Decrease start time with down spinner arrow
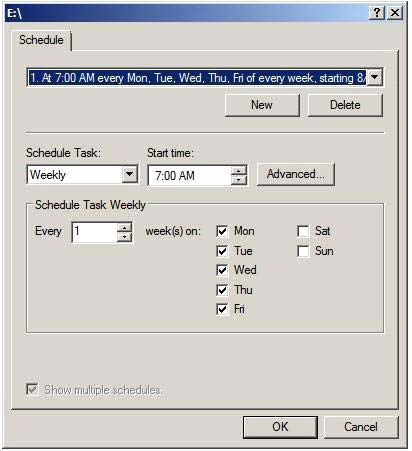This screenshot has height=451, width=412. click(x=238, y=180)
